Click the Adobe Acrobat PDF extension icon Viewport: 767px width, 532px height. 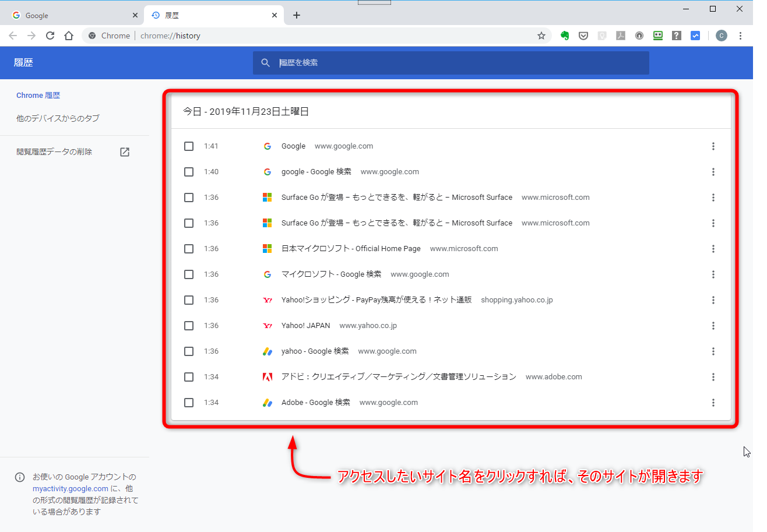(x=621, y=36)
